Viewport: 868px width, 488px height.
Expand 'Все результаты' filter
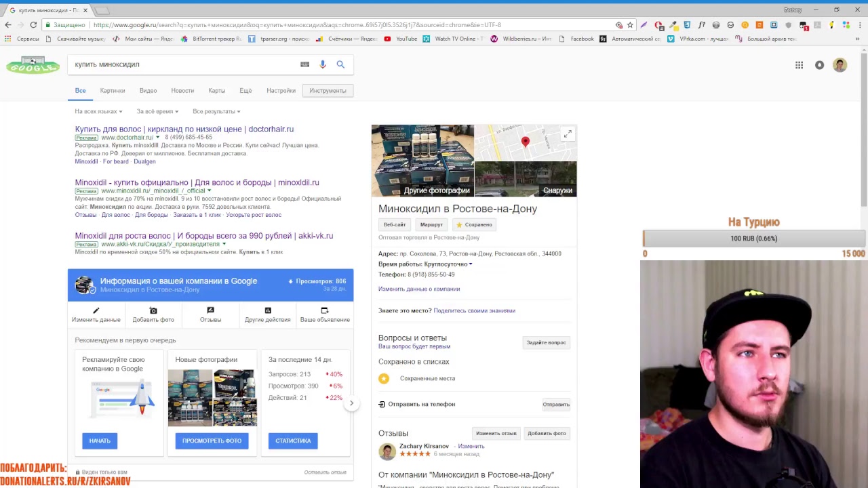pyautogui.click(x=216, y=111)
